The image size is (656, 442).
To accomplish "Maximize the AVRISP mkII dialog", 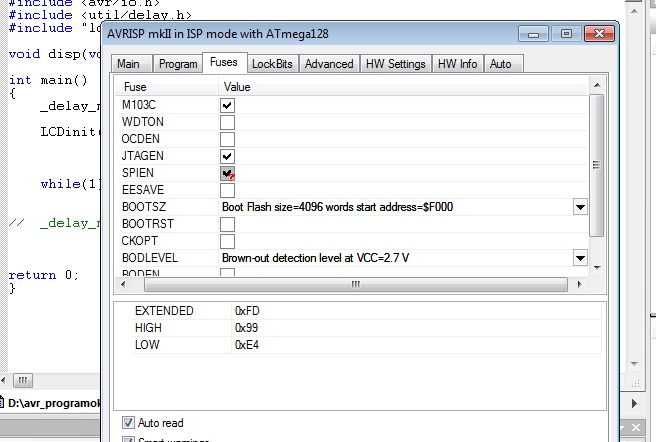I will [x=566, y=34].
